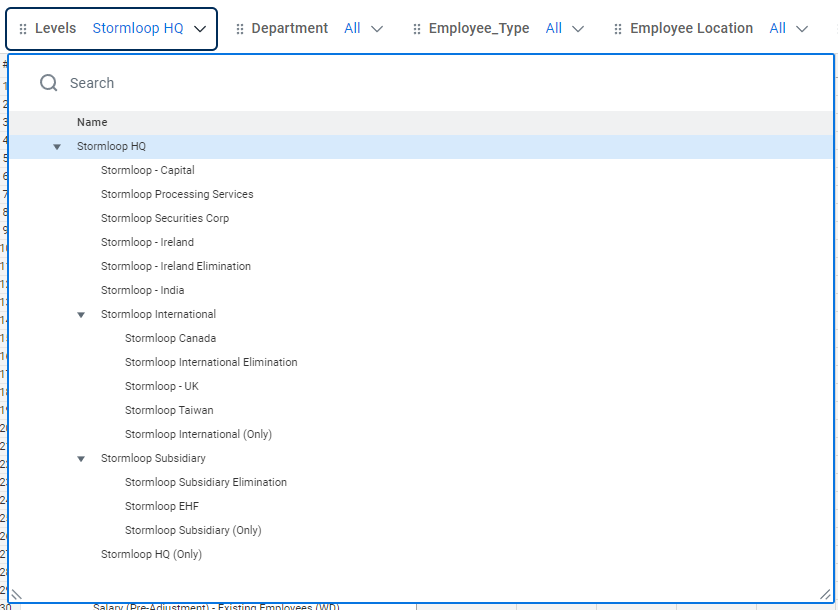Select Stormloop - Ireland in the tree
Viewport: 838px width, 610px height.
147,242
